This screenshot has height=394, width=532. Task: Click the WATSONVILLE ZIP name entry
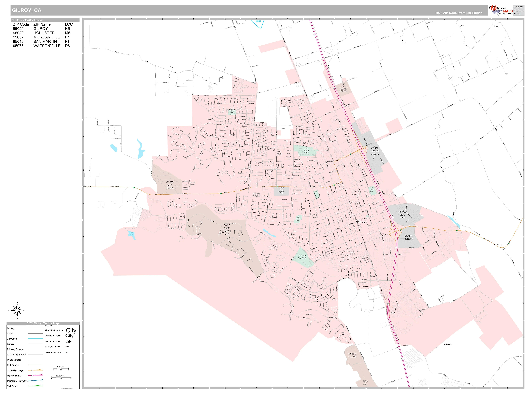[x=47, y=46]
